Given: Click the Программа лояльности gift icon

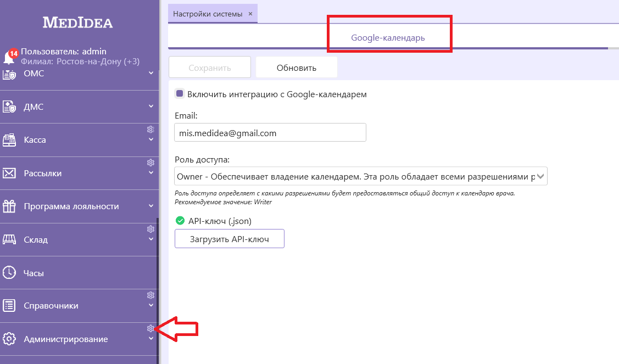Looking at the screenshot, I should (9, 206).
